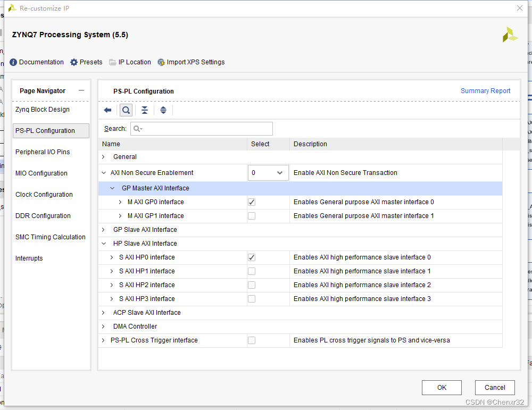Collapse HP Slave AXI Interface row
The image size is (532, 410).
coord(104,244)
